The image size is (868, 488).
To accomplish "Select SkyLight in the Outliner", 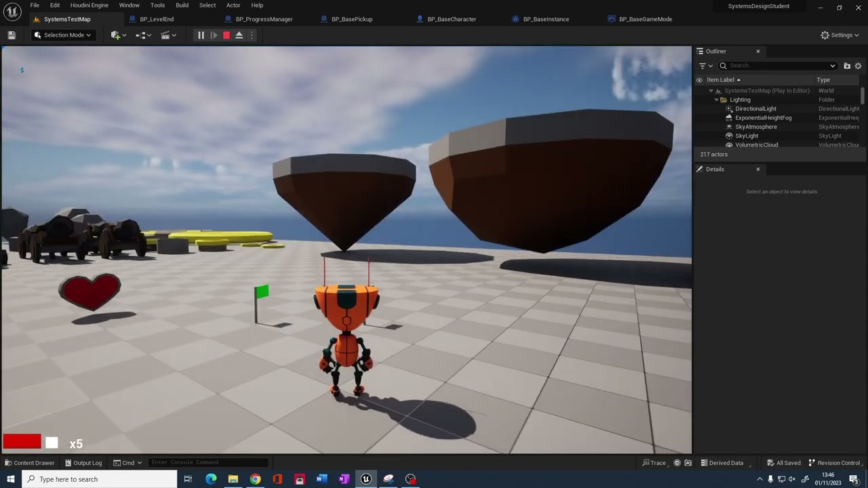I will [747, 136].
